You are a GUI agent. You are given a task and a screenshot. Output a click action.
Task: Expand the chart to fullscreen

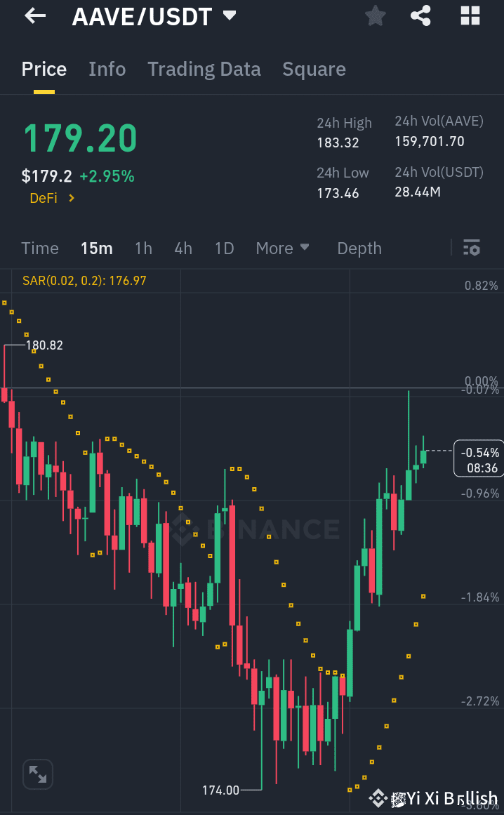pyautogui.click(x=37, y=774)
